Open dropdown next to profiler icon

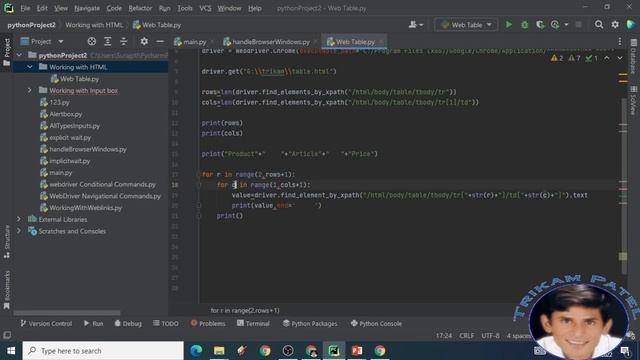click(x=566, y=25)
